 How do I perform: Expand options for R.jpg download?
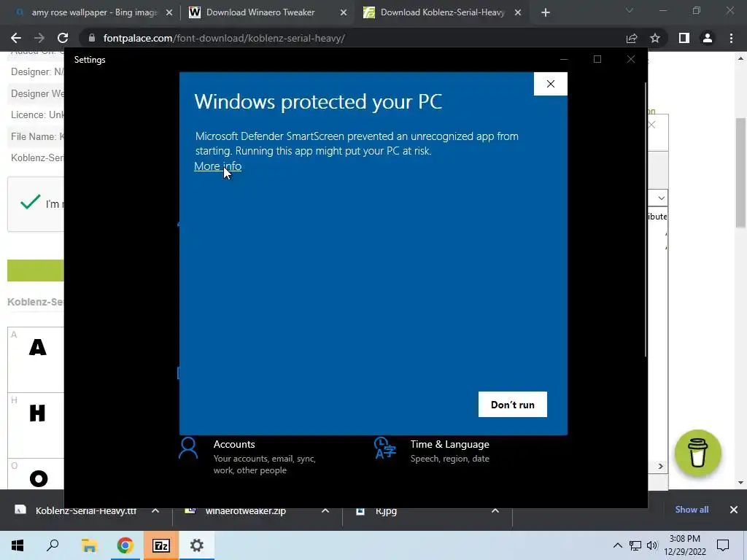pyautogui.click(x=495, y=511)
